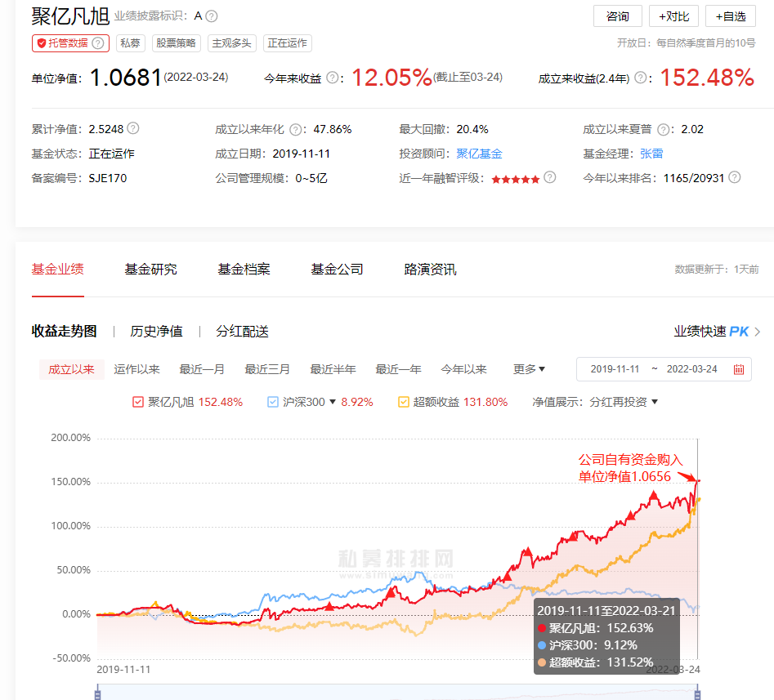
Task: Click the +对比 button
Action: tap(673, 16)
